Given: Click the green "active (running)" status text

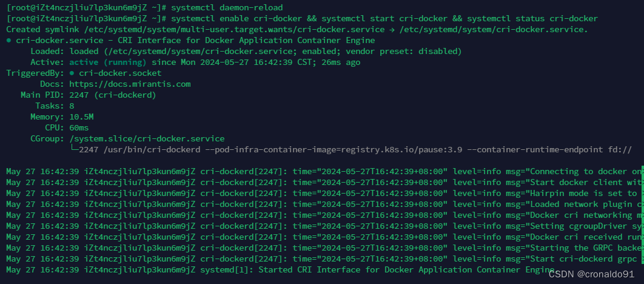Looking at the screenshot, I should click(107, 63).
